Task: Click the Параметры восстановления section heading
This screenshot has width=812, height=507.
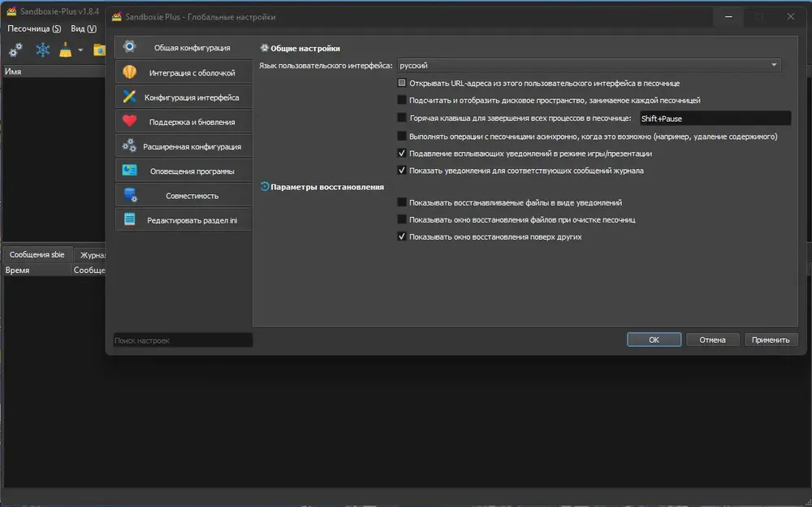Action: pos(327,187)
